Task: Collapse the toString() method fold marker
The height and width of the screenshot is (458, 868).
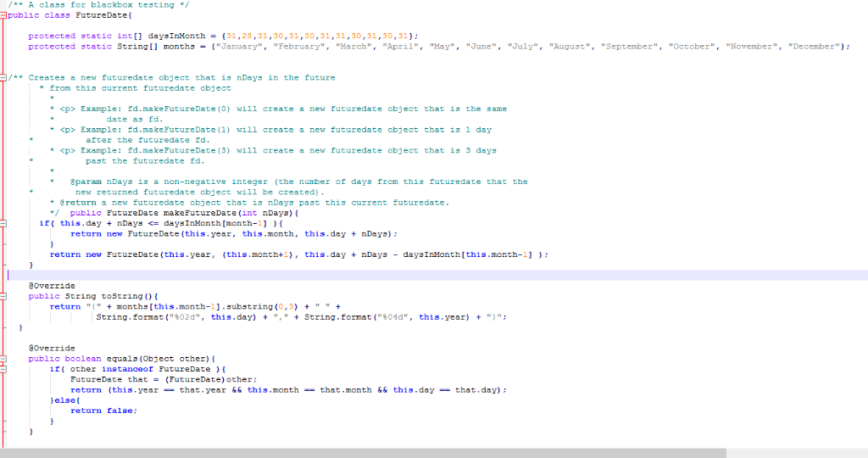Action: [x=3, y=296]
